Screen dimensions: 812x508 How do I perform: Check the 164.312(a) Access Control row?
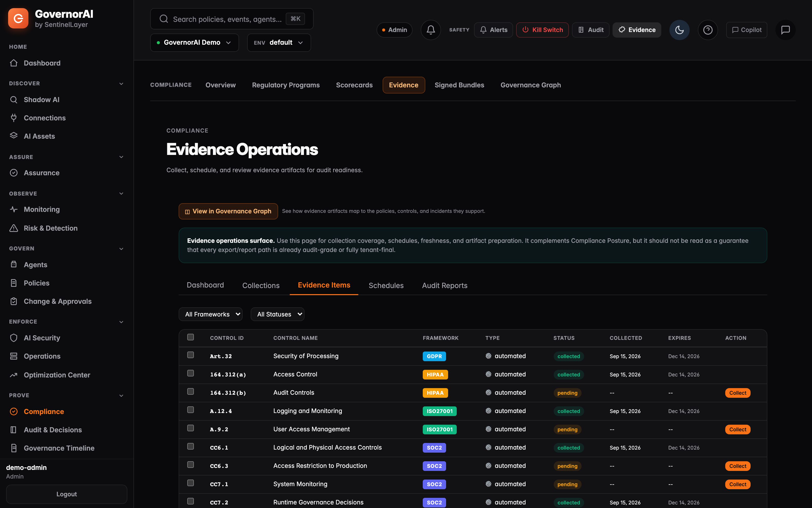click(x=191, y=373)
